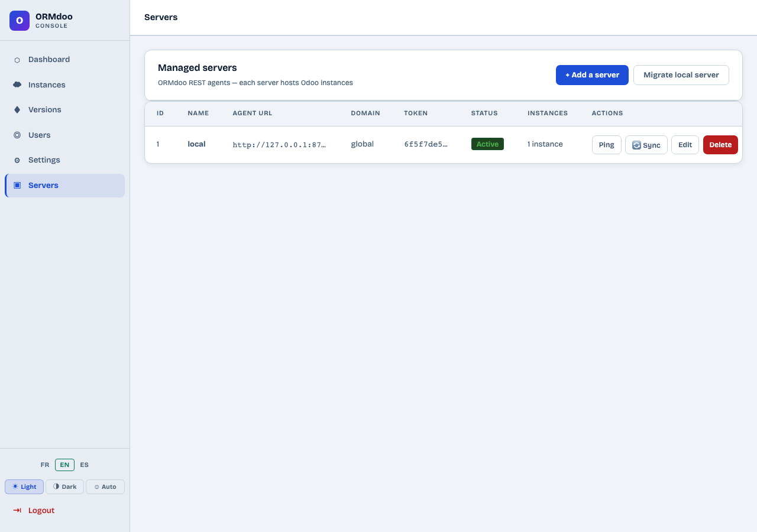The width and height of the screenshot is (757, 532).
Task: Select the Servers menu item
Action: pos(64,185)
